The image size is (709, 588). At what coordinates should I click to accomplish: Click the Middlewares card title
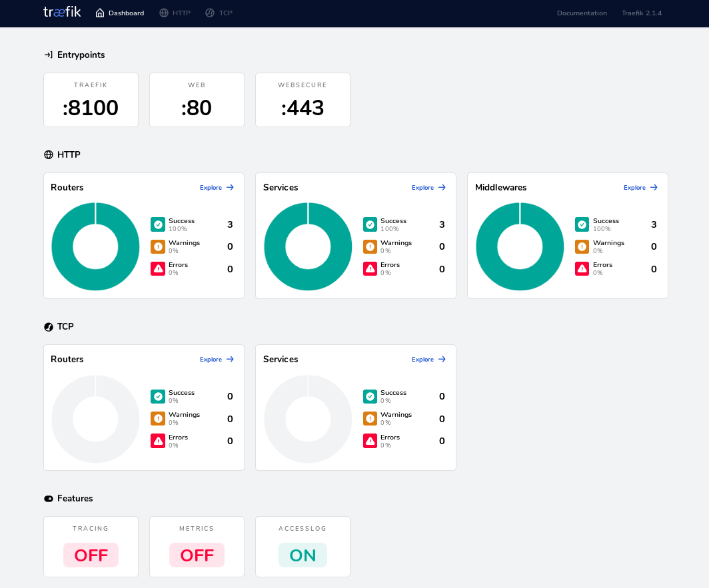[501, 188]
